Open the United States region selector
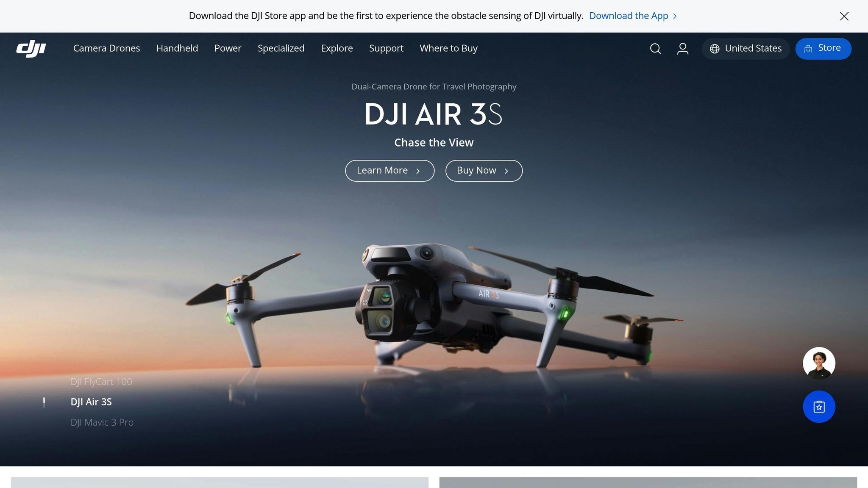This screenshot has width=868, height=488. click(753, 48)
